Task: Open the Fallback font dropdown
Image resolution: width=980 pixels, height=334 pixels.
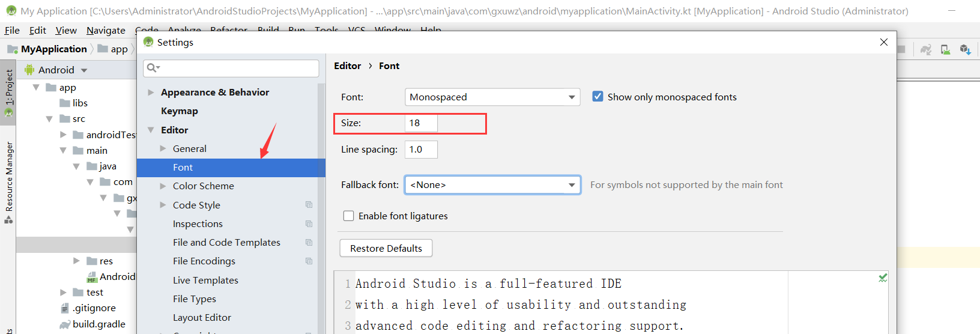Action: tap(492, 184)
